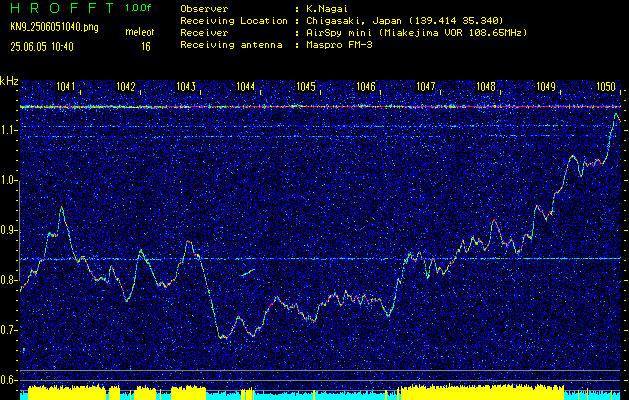The width and height of the screenshot is (629, 400).
Task: Click the 1046 time marker
Action: pyautogui.click(x=366, y=86)
